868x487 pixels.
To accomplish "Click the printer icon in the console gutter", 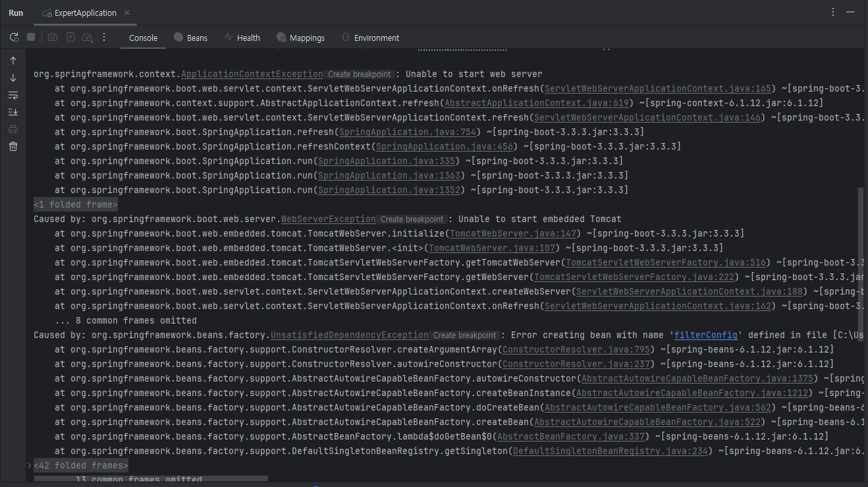I will [13, 129].
